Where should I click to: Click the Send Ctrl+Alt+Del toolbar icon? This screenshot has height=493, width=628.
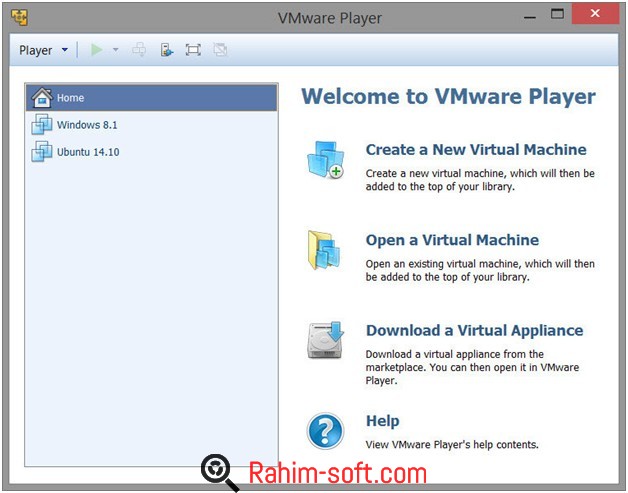139,50
